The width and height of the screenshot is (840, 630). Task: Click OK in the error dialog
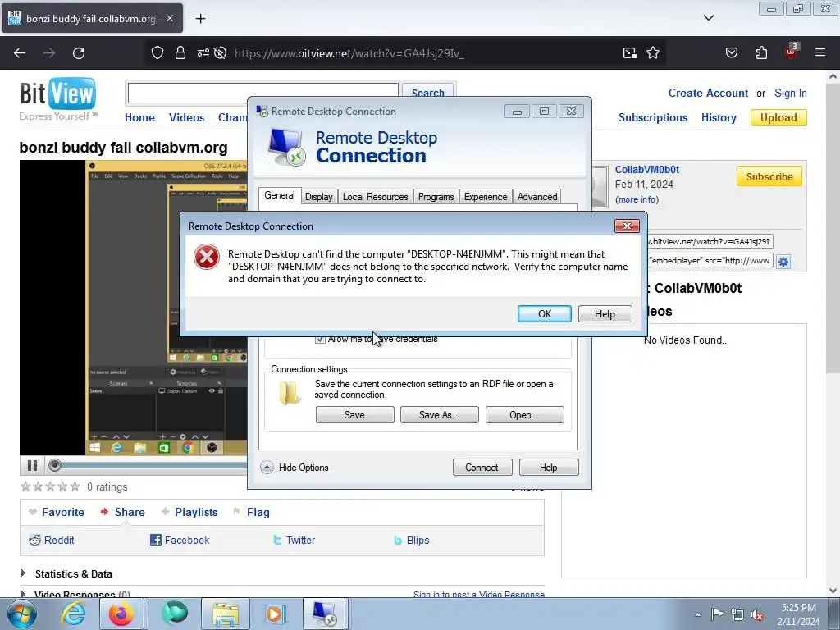click(x=545, y=314)
